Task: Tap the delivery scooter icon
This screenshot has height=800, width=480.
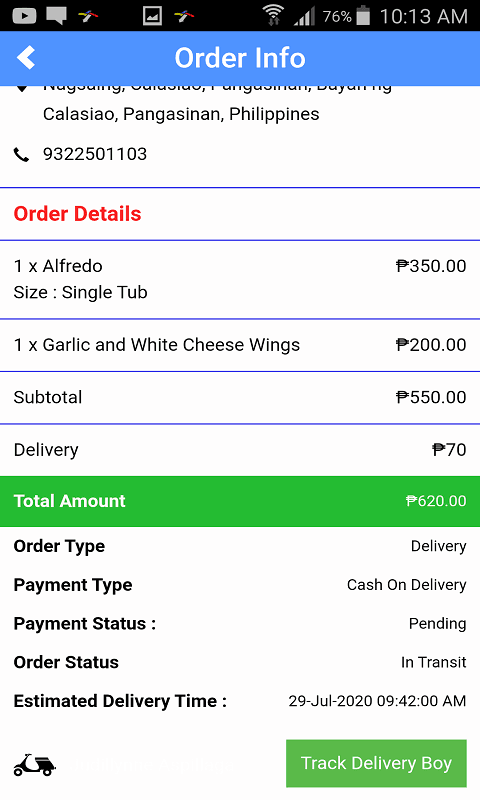Action: point(34,764)
